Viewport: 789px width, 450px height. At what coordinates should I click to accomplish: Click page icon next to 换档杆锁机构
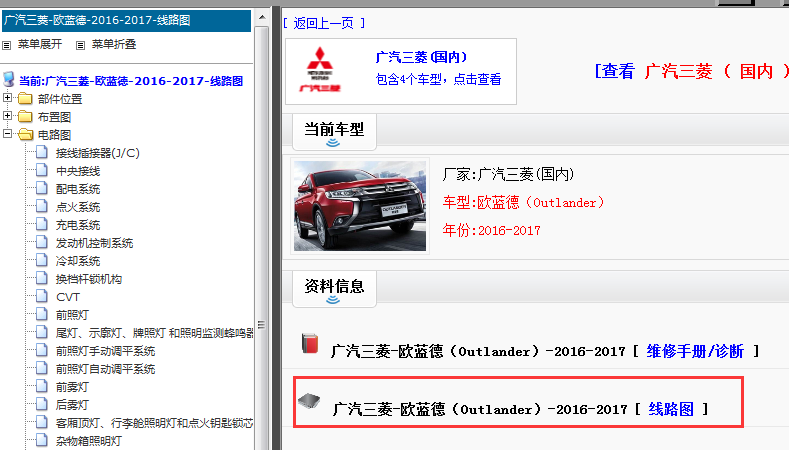click(x=42, y=278)
